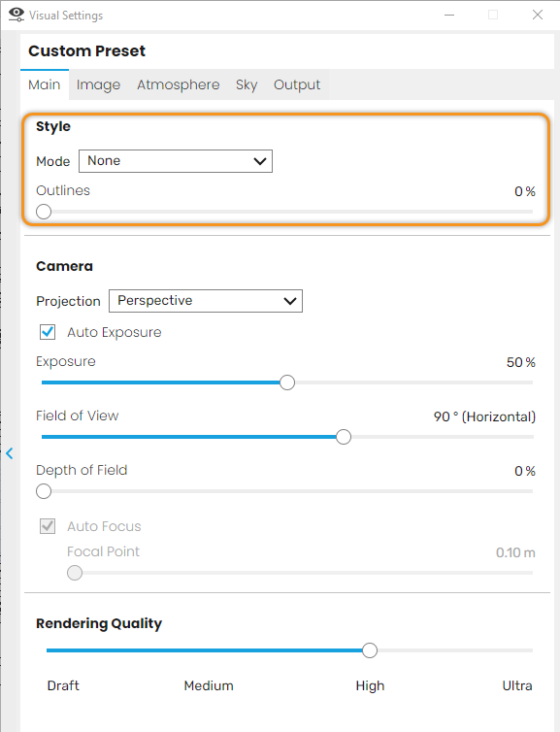Set Rendering Quality to Ultra label

click(517, 685)
